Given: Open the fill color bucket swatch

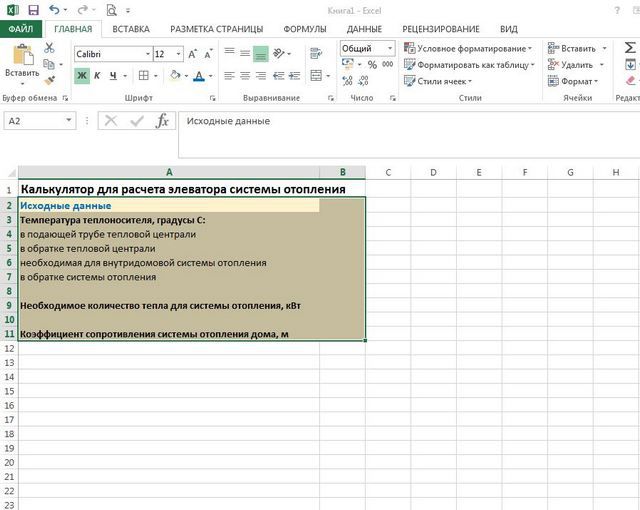Looking at the screenshot, I should (174, 75).
